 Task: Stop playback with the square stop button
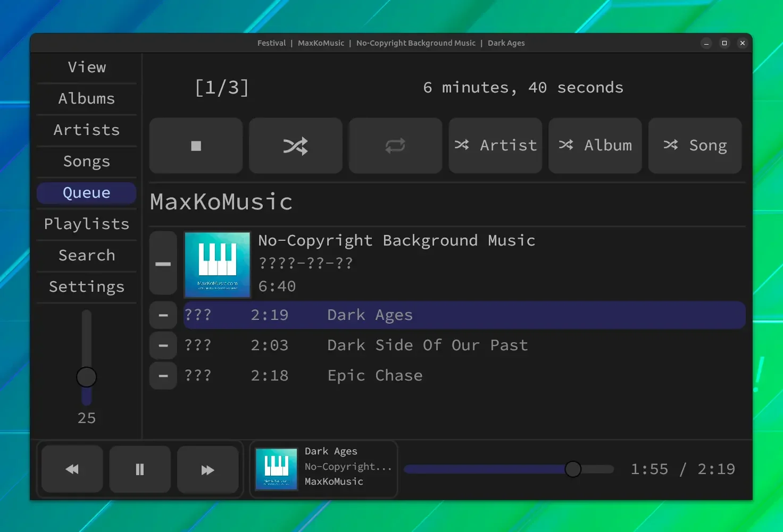196,146
